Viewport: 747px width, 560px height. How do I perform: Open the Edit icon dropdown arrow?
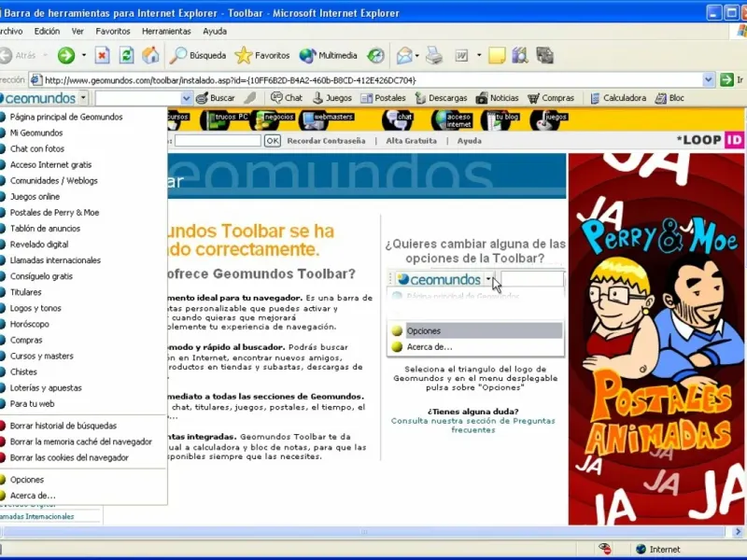coord(479,56)
